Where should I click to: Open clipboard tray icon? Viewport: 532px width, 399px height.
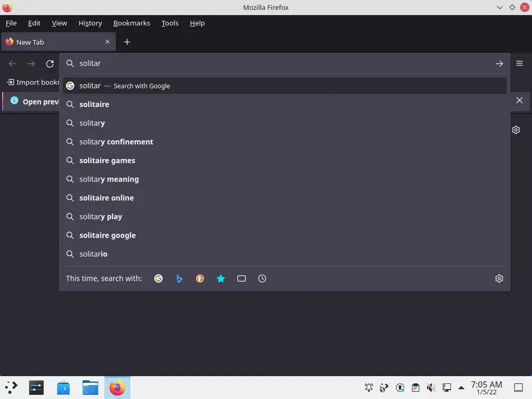click(x=415, y=388)
